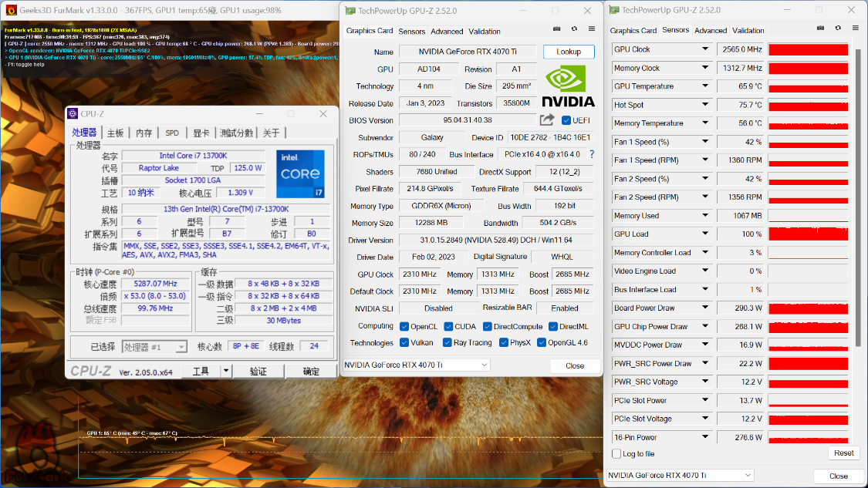
Task: Click the Intel Core i7 logo in CPU-Z
Action: 300,173
